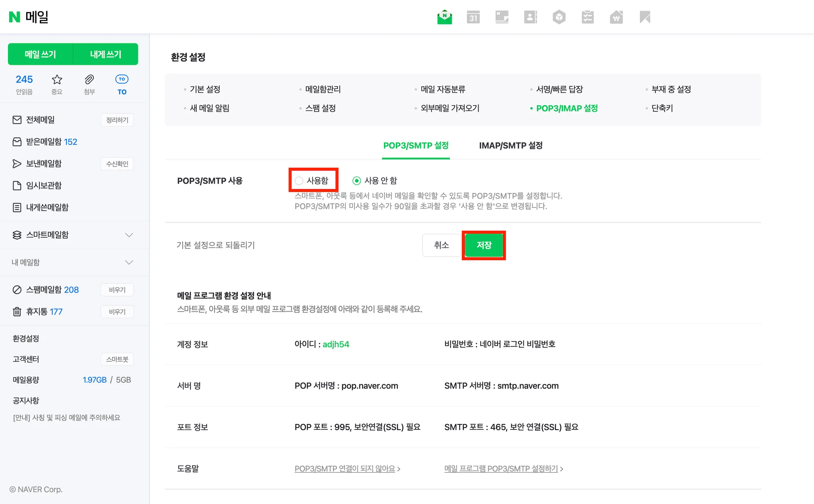Empty spam folder with 비우기 button
Viewport: 814px width, 504px height.
[117, 290]
